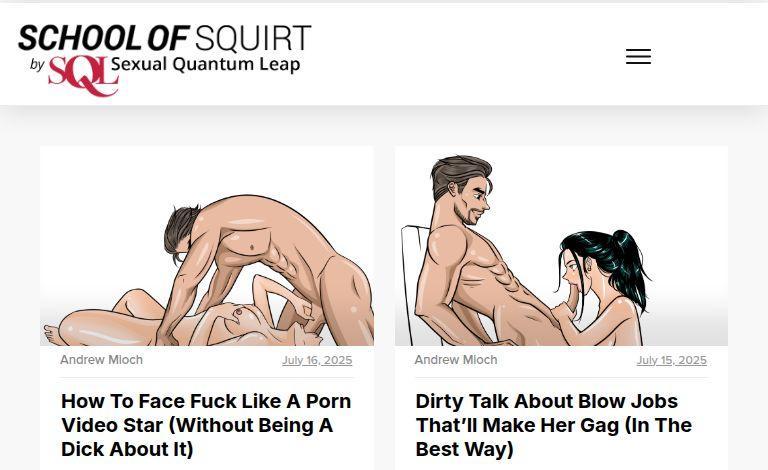The height and width of the screenshot is (470, 768).
Task: Open the 'Porn Video Star' article title
Action: (x=206, y=425)
